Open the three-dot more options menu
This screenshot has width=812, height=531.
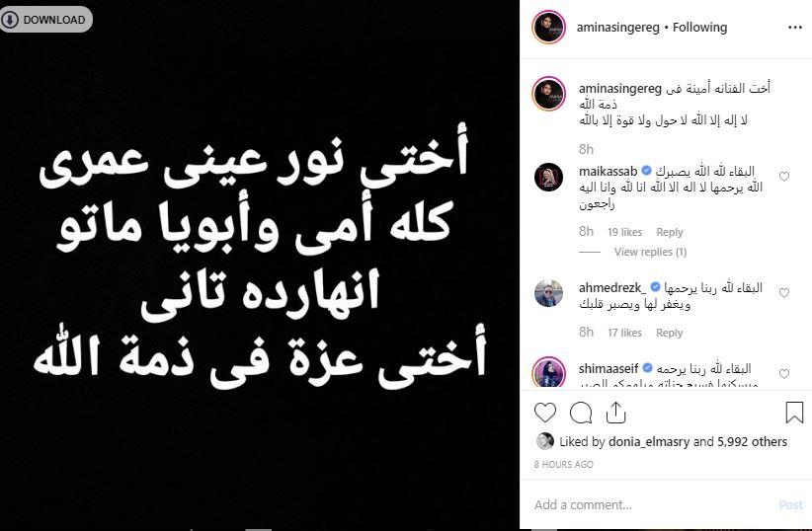[794, 28]
